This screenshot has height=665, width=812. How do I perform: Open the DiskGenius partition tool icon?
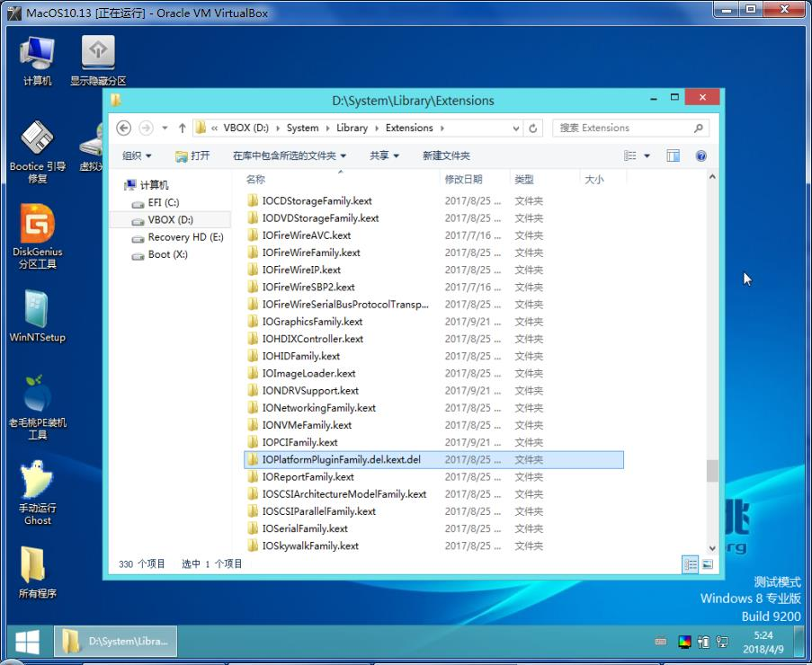coord(37,236)
